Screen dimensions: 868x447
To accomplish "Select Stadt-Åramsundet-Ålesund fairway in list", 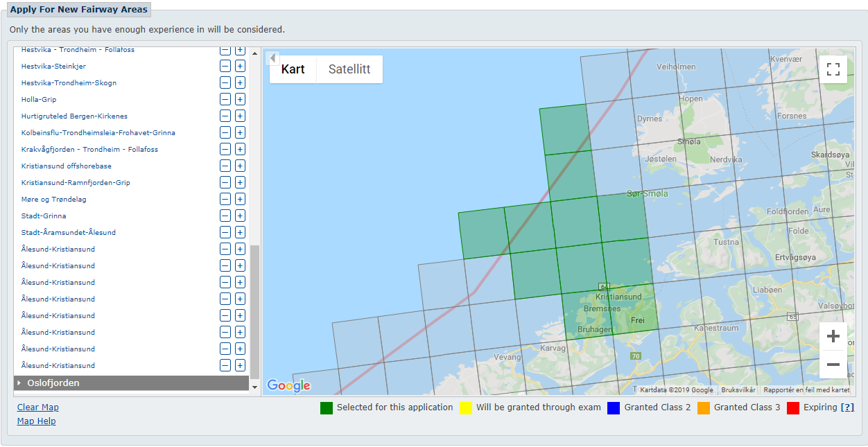I will tap(69, 233).
